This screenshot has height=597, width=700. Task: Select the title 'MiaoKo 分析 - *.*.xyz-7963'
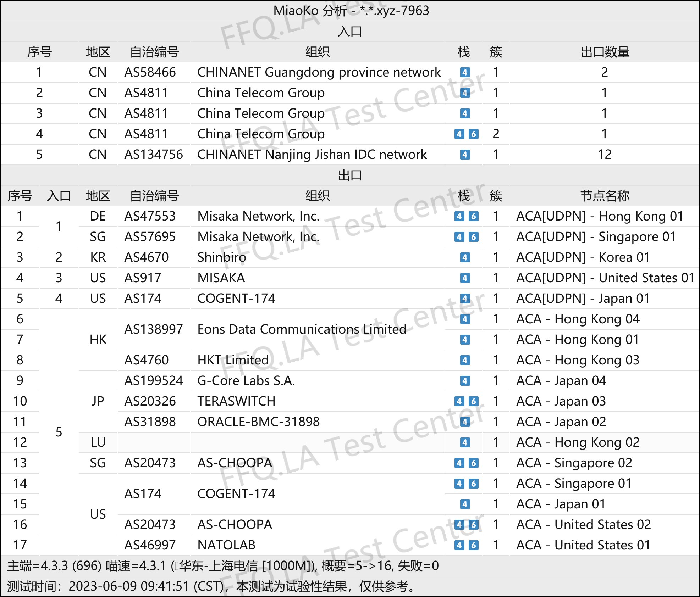(351, 11)
